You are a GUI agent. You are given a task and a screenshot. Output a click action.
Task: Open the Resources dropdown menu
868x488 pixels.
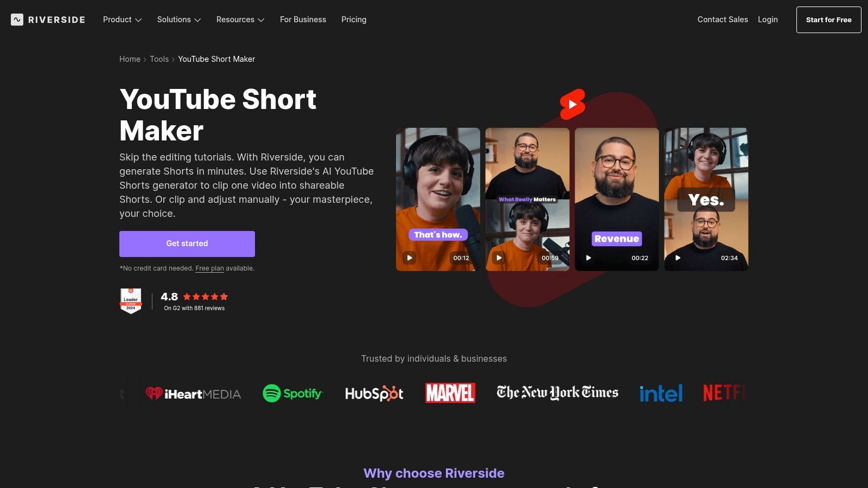(240, 20)
